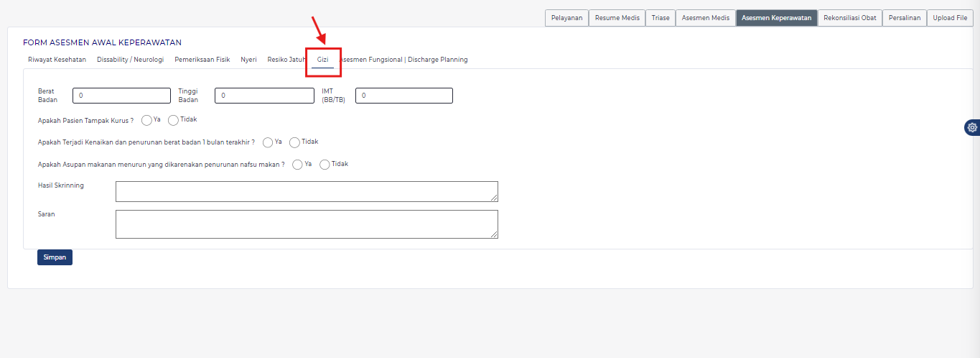Open the Riwayat Kesehatan sub-tab

tap(57, 60)
